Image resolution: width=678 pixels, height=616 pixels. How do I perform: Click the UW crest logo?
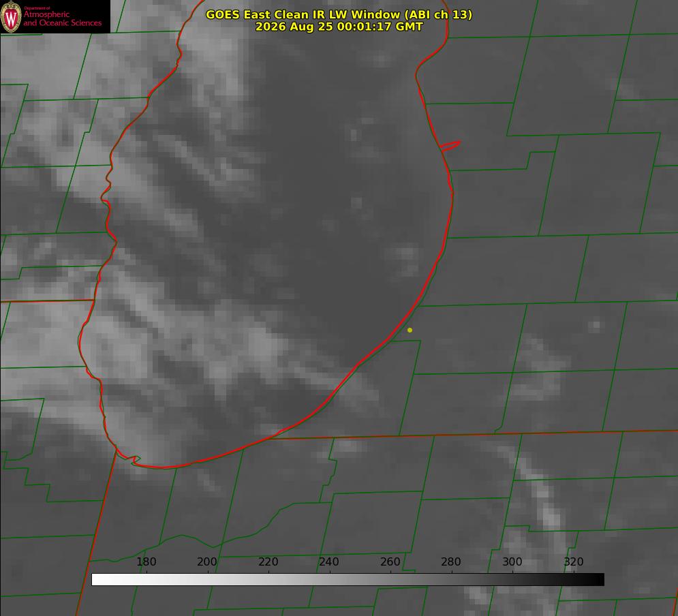pyautogui.click(x=11, y=16)
